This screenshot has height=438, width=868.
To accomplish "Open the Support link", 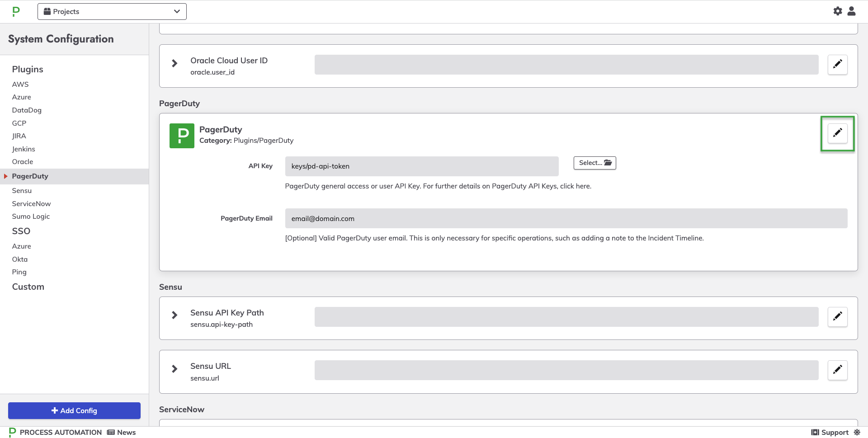I will tap(830, 432).
